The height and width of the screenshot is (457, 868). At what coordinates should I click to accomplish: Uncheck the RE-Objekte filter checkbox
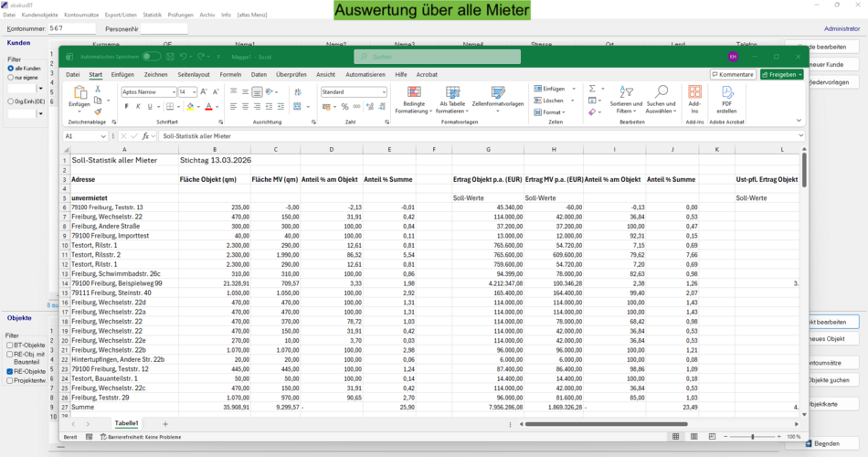coord(10,372)
